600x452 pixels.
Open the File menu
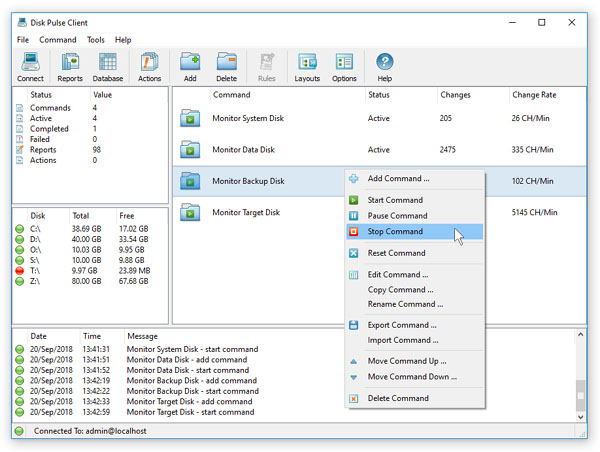click(x=23, y=40)
